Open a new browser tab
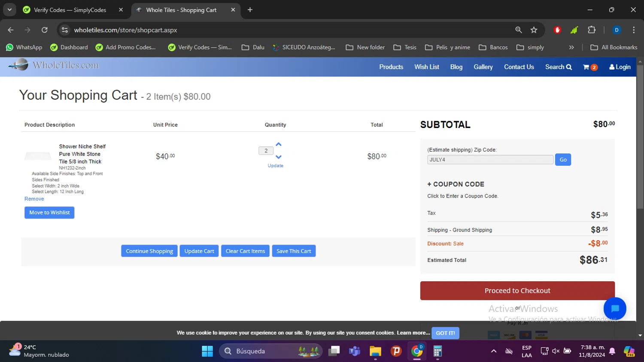This screenshot has height=362, width=644. click(x=250, y=10)
